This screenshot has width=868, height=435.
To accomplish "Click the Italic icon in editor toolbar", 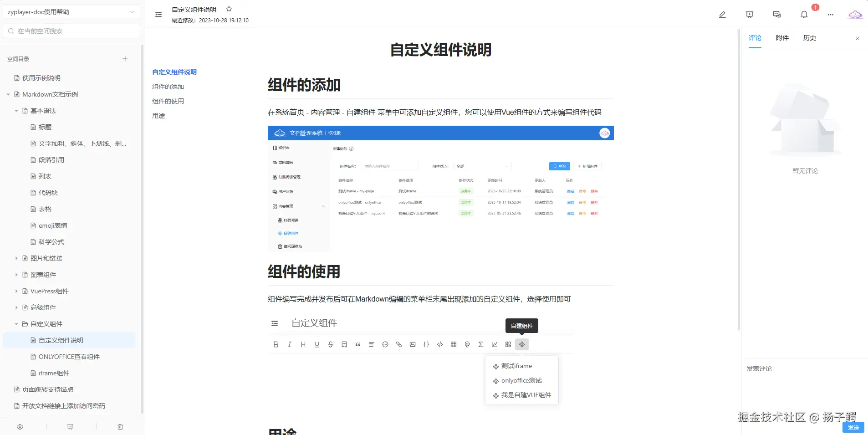I will coord(289,344).
